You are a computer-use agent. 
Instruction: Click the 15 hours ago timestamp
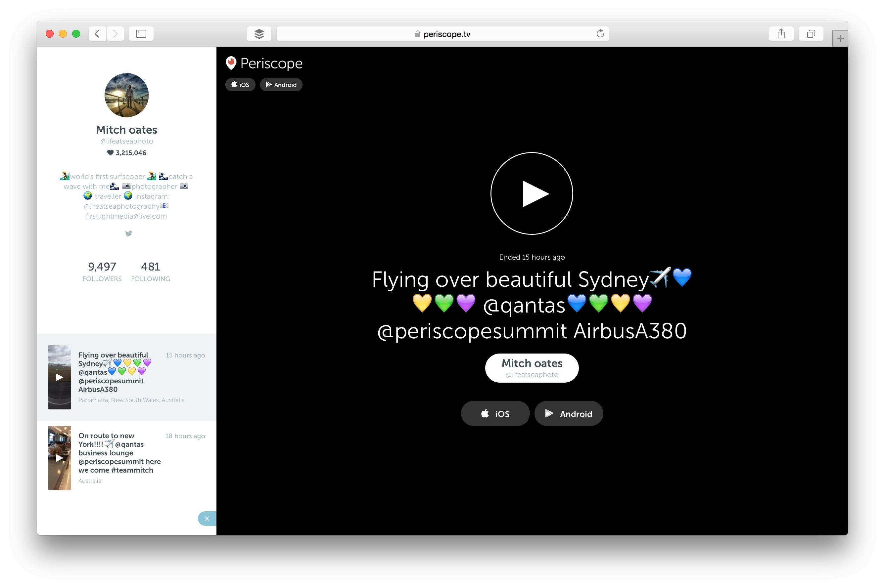point(185,355)
